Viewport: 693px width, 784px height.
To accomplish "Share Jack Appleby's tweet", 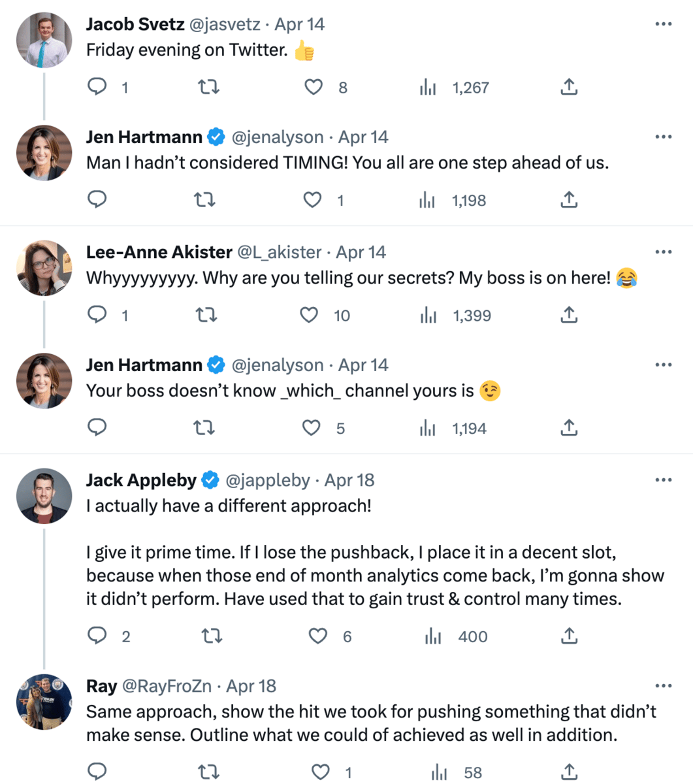I will point(569,636).
